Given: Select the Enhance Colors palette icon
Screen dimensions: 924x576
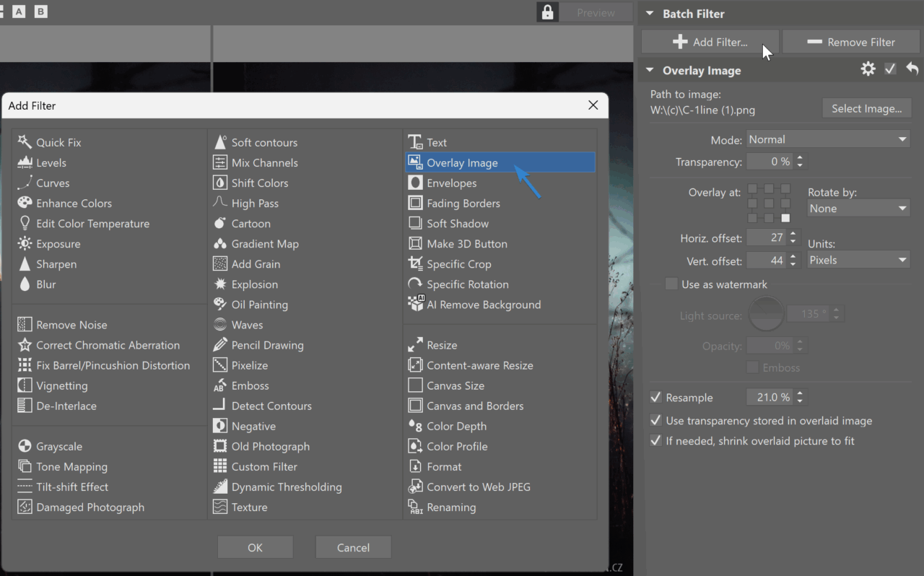Looking at the screenshot, I should pos(25,203).
